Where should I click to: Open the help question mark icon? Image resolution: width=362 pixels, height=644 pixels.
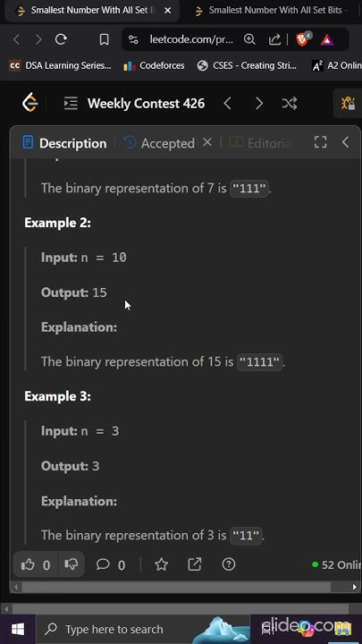(229, 564)
